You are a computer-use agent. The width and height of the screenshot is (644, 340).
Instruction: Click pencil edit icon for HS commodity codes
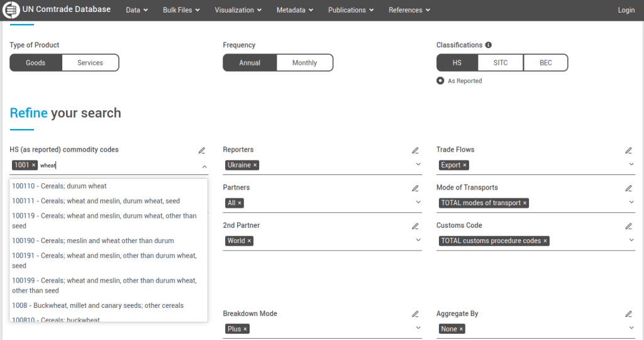coord(202,150)
